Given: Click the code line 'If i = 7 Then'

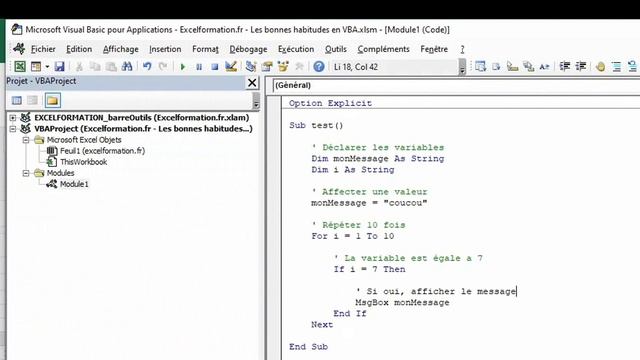Looking at the screenshot, I should 369,269.
